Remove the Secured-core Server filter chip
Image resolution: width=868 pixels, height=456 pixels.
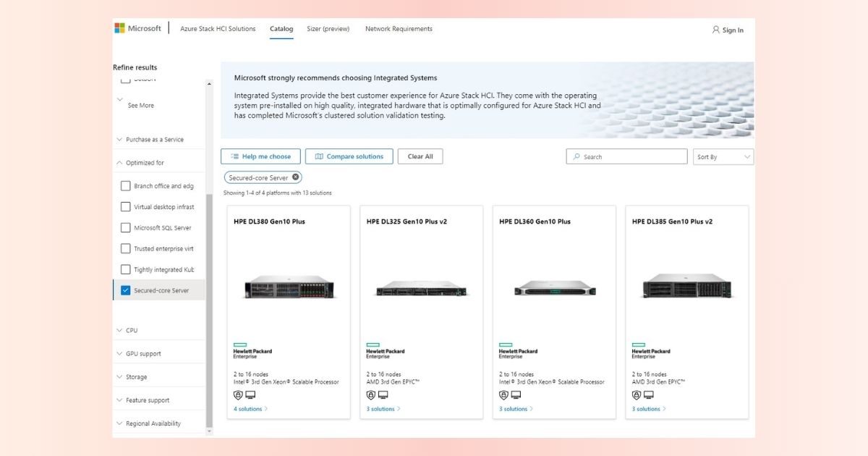(x=295, y=177)
